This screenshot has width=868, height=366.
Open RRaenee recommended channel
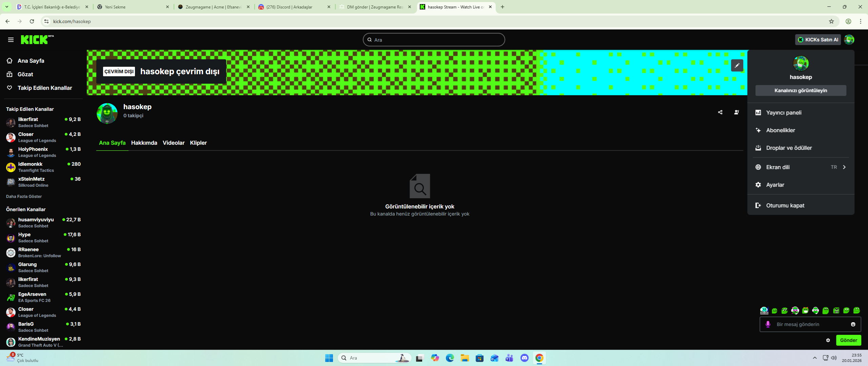(43, 252)
